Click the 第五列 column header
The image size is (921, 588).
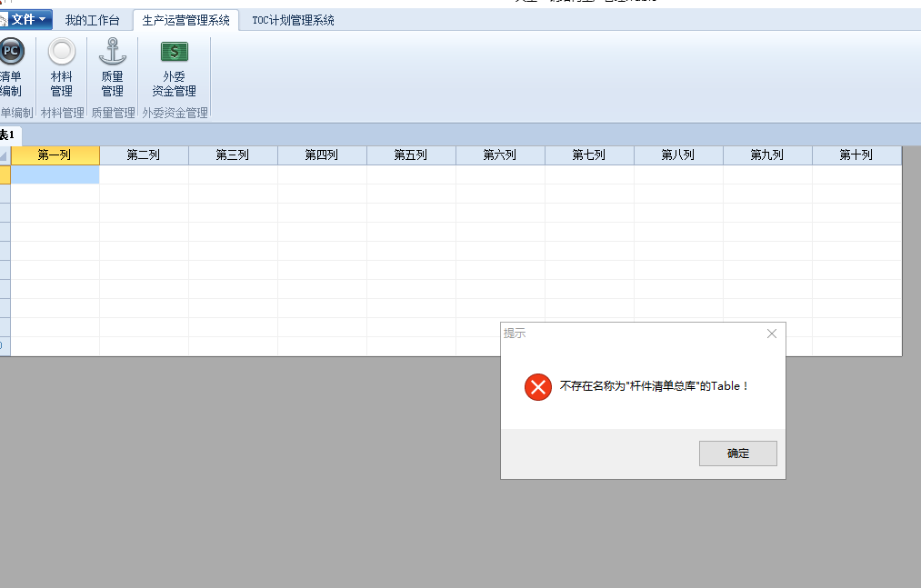point(411,155)
